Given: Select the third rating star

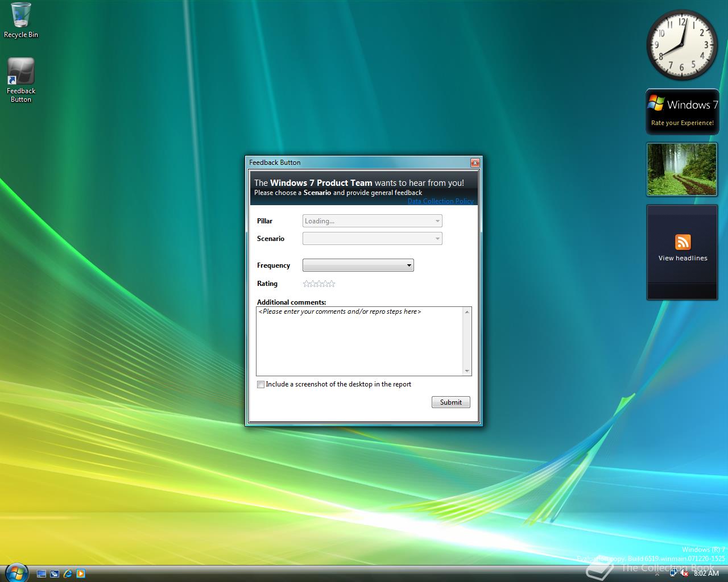Looking at the screenshot, I should (x=319, y=284).
